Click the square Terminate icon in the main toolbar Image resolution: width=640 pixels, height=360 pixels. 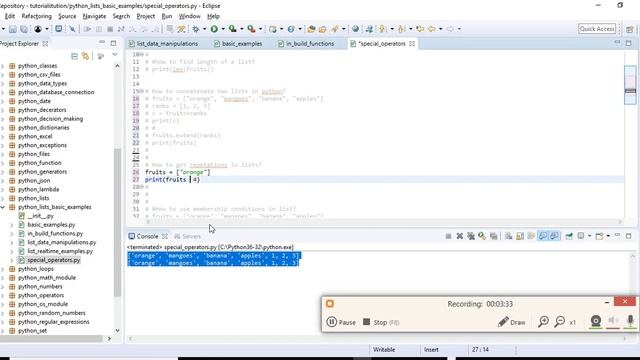110,29
